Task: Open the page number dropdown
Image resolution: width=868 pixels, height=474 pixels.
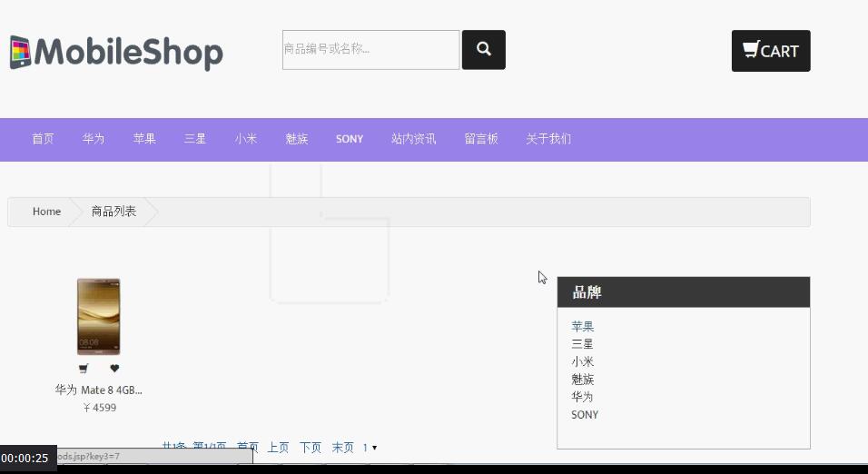Action: pyautogui.click(x=370, y=448)
